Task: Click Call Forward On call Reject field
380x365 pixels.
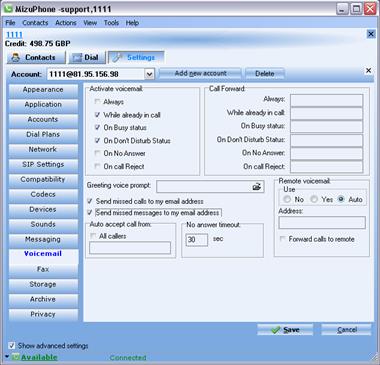Action: point(327,167)
